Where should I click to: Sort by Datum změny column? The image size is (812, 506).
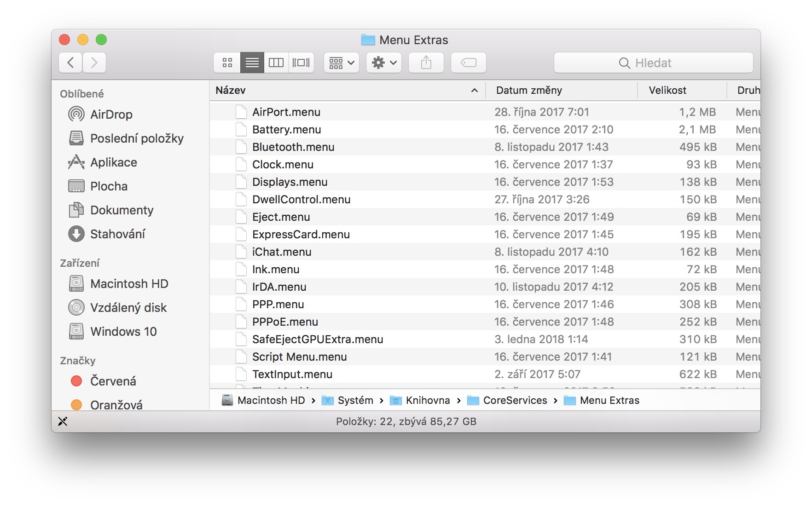point(528,90)
